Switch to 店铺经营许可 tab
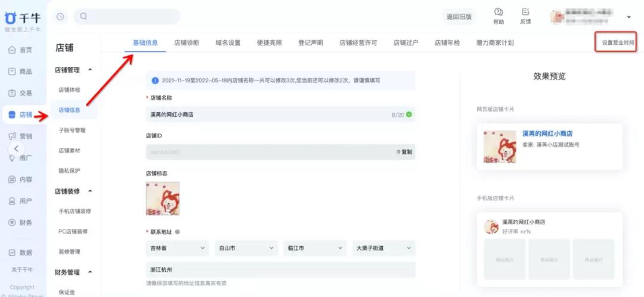Image resolution: width=644 pixels, height=297 pixels. (x=358, y=43)
